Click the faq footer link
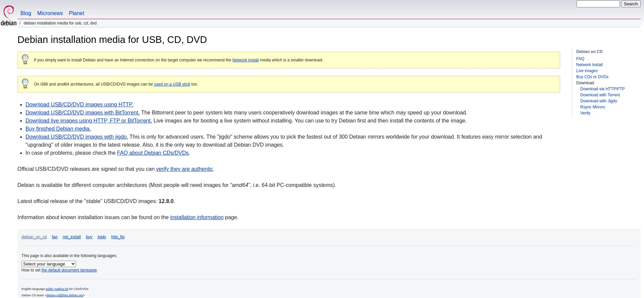The image size is (644, 298). tap(55, 237)
